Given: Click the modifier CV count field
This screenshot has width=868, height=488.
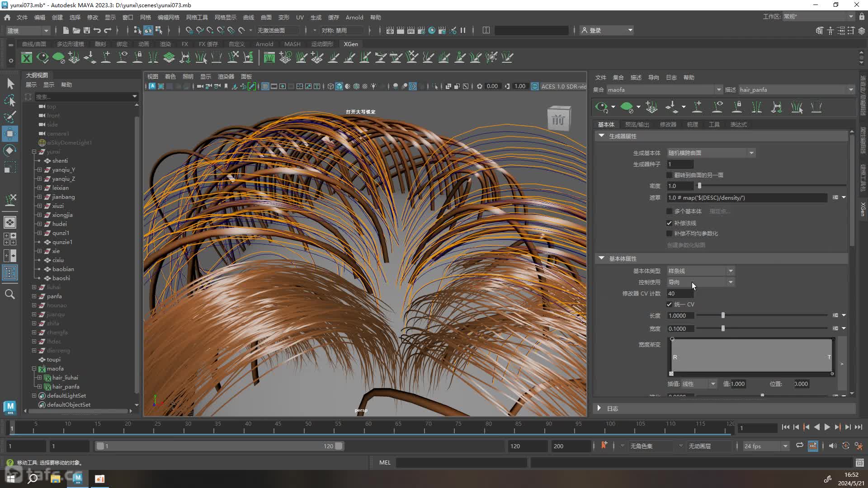Looking at the screenshot, I should (680, 293).
